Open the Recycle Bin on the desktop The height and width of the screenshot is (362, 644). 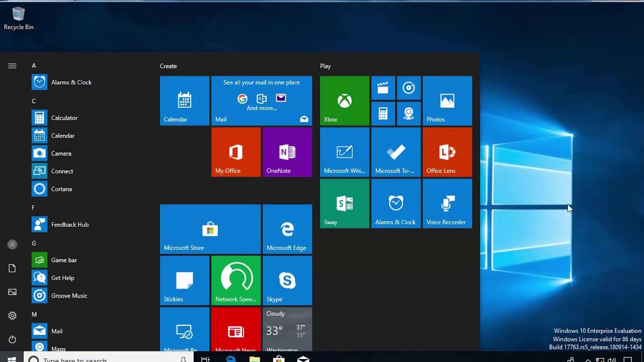point(19,19)
